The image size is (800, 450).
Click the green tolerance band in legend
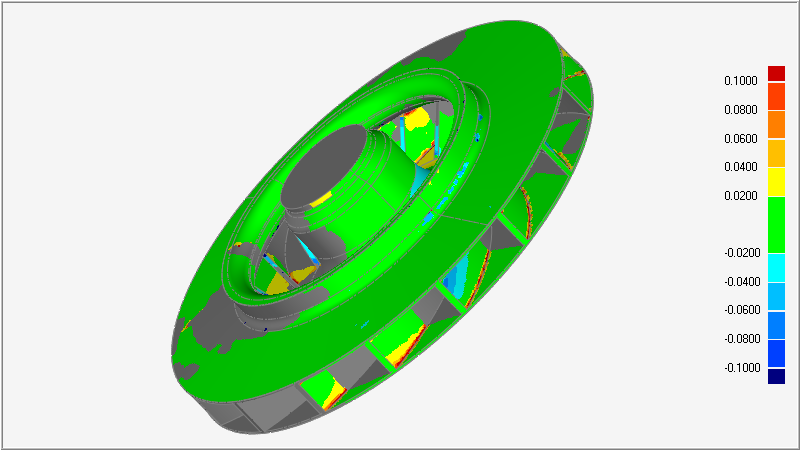click(776, 224)
